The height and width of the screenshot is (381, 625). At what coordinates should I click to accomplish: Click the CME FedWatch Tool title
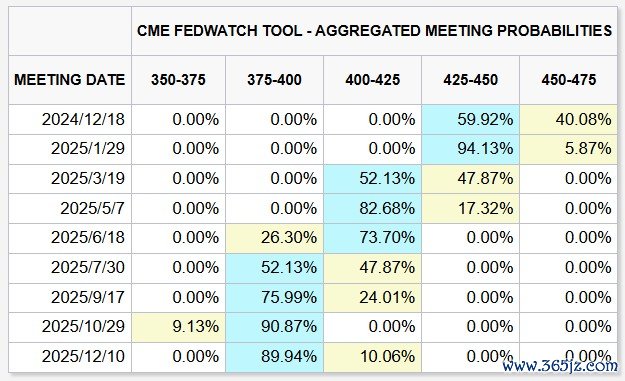pos(374,31)
